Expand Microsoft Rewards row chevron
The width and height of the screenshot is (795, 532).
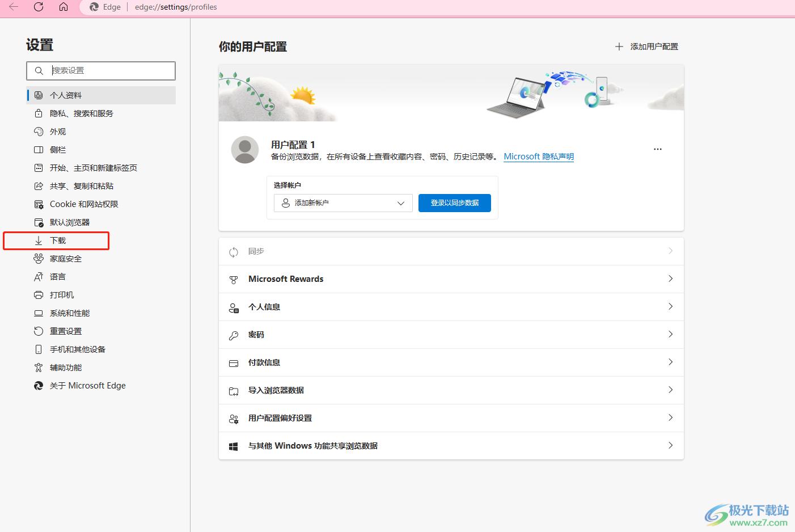click(x=670, y=278)
